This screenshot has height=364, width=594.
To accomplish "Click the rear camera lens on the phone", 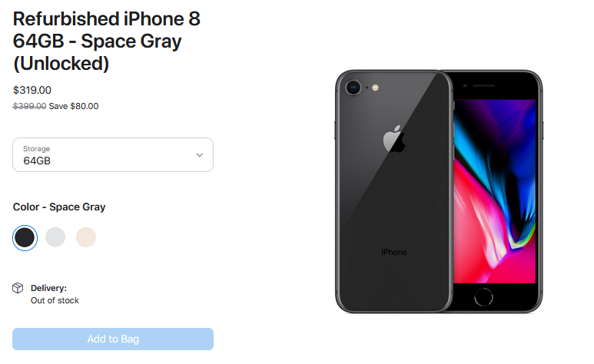I will pyautogui.click(x=353, y=88).
